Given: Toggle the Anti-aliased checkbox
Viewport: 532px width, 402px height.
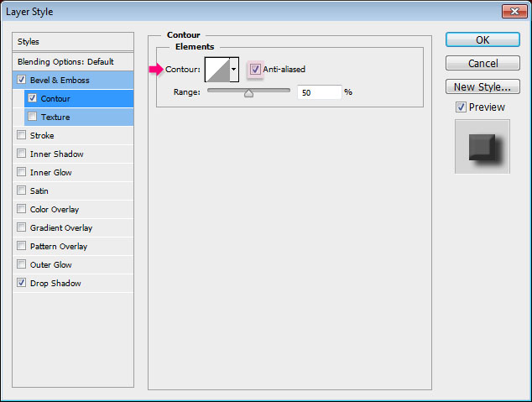Looking at the screenshot, I should [x=255, y=69].
